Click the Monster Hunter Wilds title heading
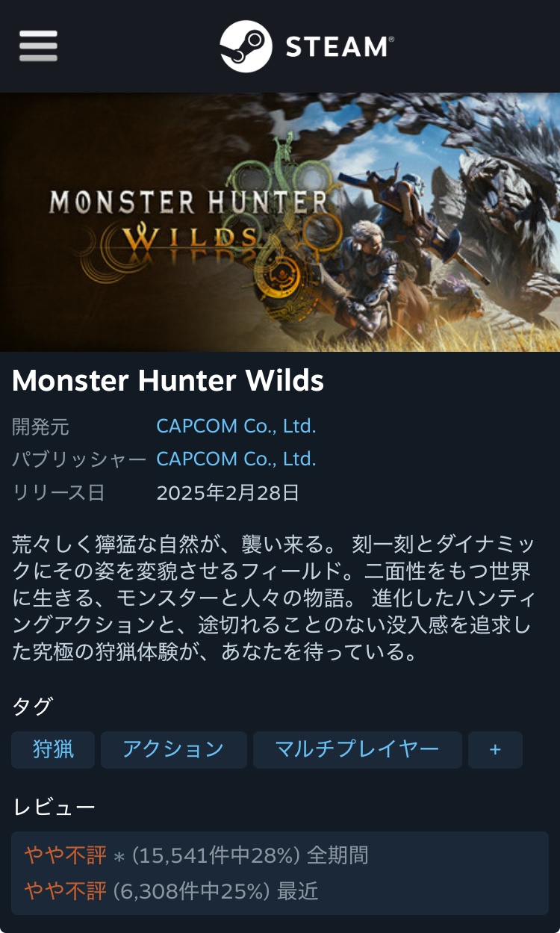The height and width of the screenshot is (933, 560). (168, 381)
